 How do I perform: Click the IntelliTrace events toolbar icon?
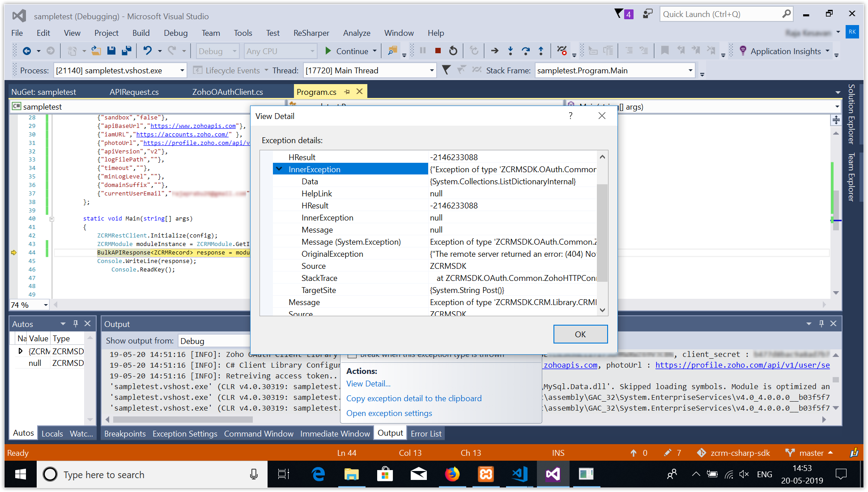(562, 51)
